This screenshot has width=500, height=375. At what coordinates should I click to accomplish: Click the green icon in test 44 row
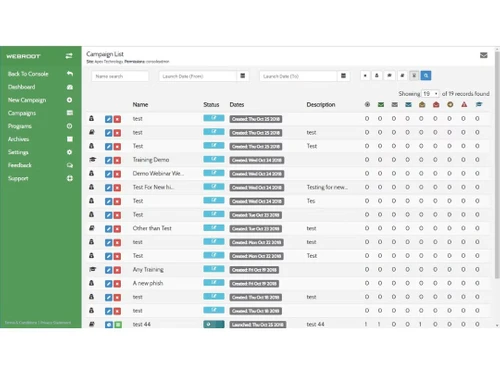(x=118, y=324)
